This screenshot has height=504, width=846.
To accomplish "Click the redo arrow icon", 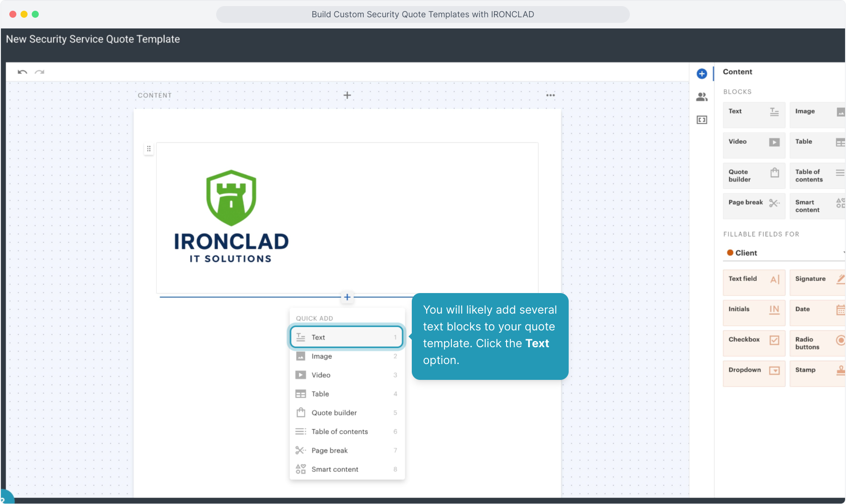I will (x=40, y=72).
